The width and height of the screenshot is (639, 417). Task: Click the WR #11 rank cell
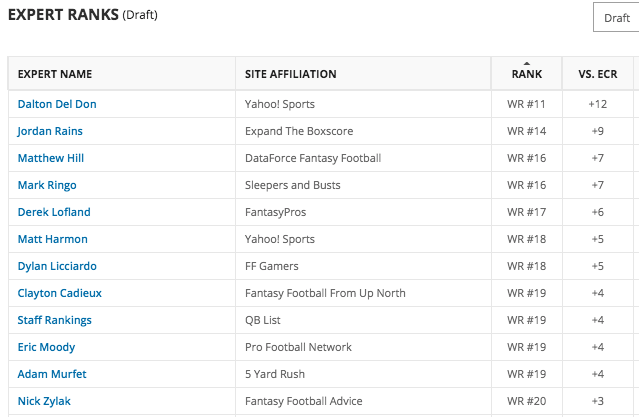[526, 104]
